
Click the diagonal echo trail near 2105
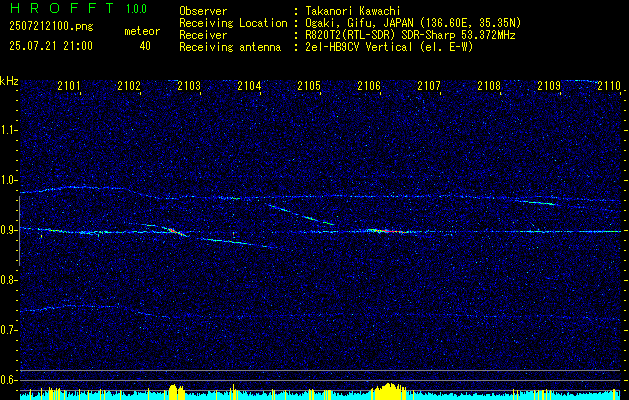click(x=300, y=215)
